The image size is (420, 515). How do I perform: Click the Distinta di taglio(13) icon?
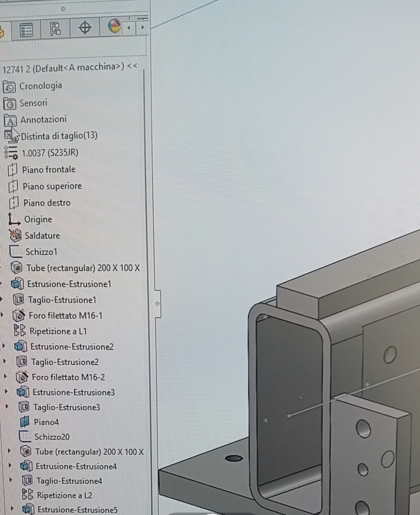coord(11,137)
